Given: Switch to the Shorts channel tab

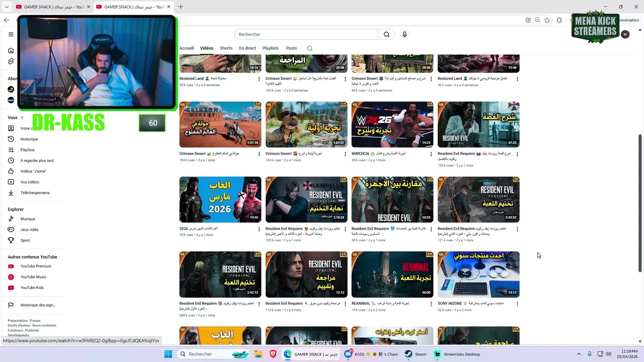Looking at the screenshot, I should pyautogui.click(x=226, y=48).
